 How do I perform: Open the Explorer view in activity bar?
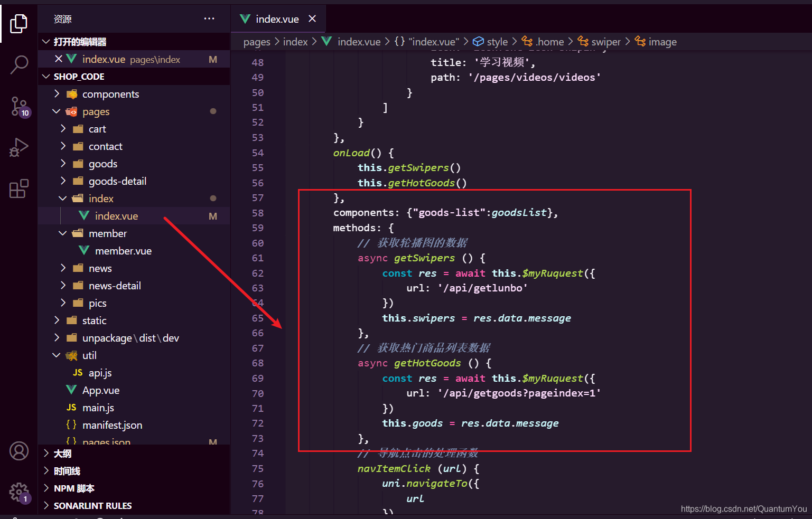(x=19, y=23)
